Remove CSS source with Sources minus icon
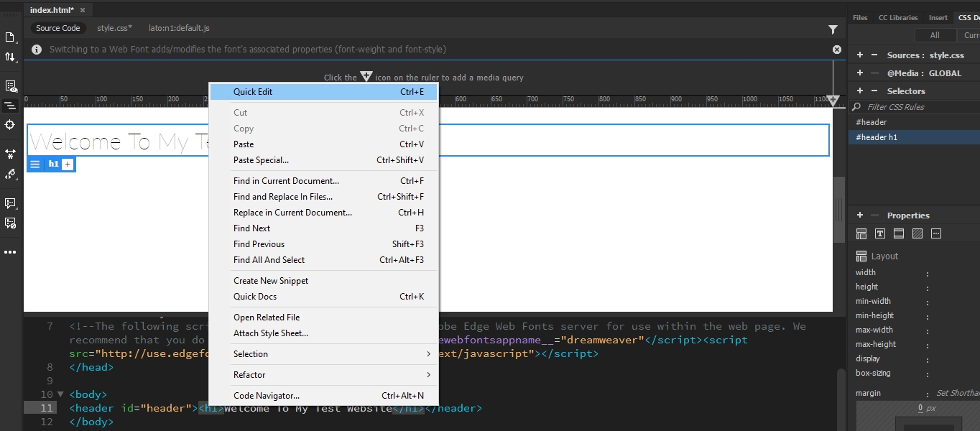The height and width of the screenshot is (431, 980). (874, 55)
